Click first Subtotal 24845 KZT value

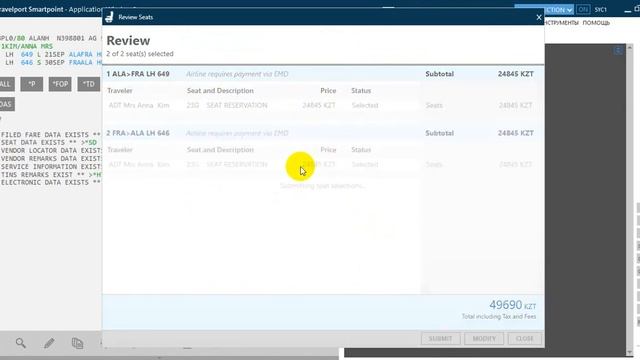516,74
